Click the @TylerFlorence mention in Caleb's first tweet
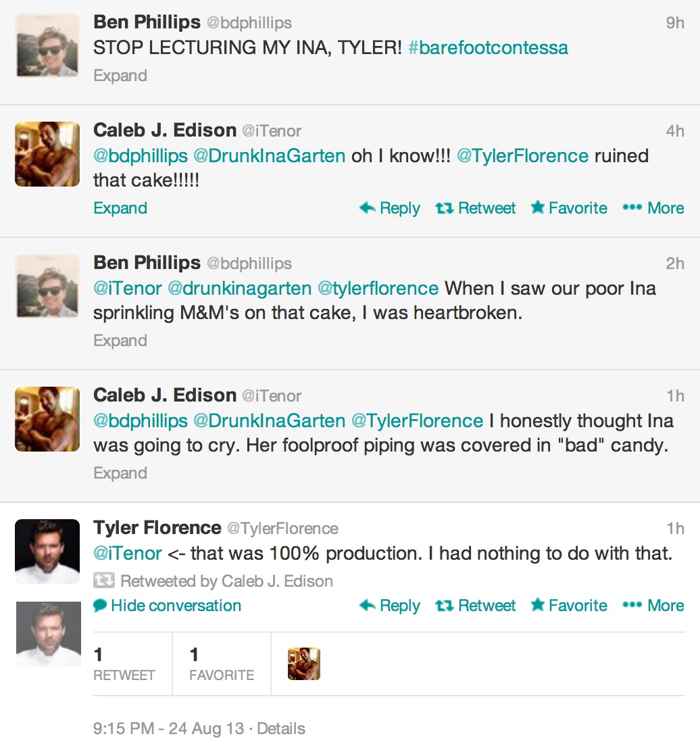 [522, 156]
